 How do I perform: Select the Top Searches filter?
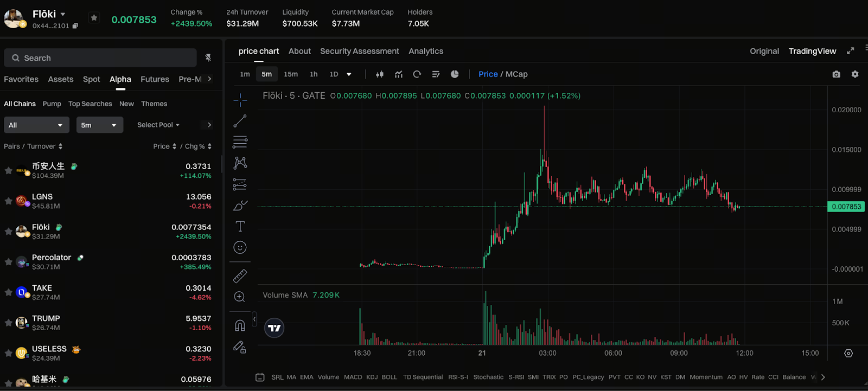pyautogui.click(x=90, y=104)
